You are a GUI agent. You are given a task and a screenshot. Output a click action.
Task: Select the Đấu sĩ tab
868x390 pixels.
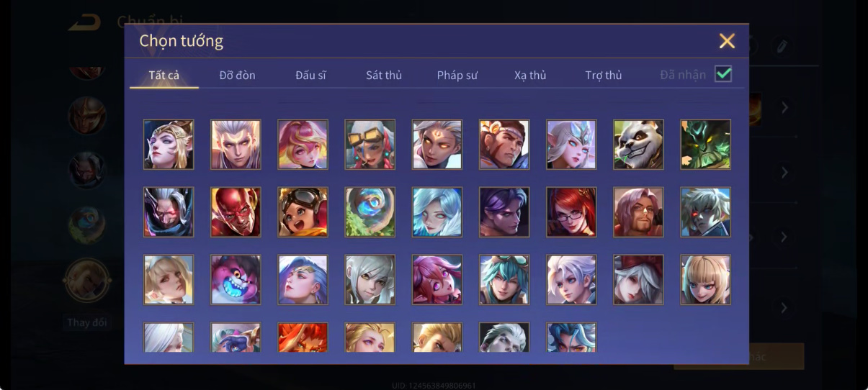(310, 75)
